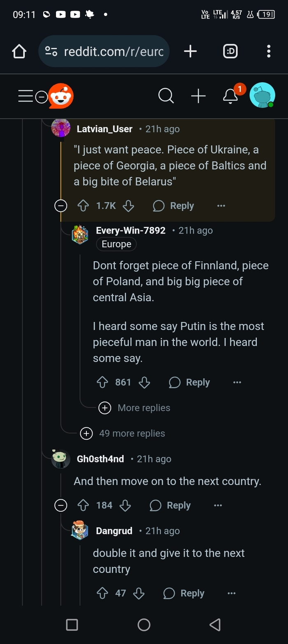Open Latvian_User's profile link
Viewport: 288px width, 644px height.
tap(104, 129)
